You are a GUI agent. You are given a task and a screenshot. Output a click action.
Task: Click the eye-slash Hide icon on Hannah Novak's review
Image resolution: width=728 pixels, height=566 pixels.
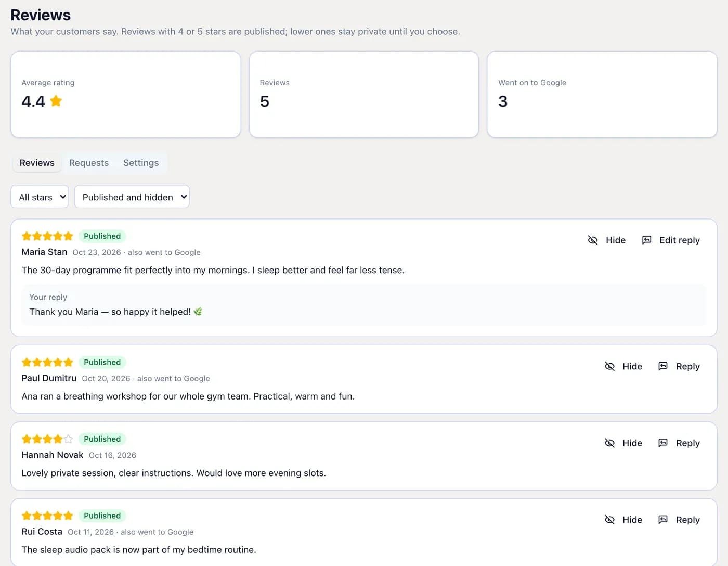pos(609,443)
